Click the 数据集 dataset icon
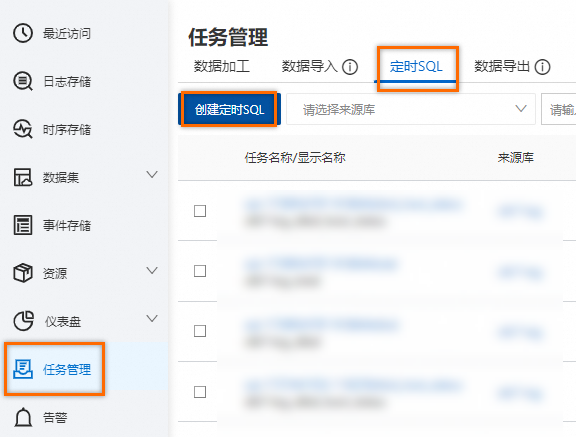This screenshot has width=576, height=437. (23, 177)
